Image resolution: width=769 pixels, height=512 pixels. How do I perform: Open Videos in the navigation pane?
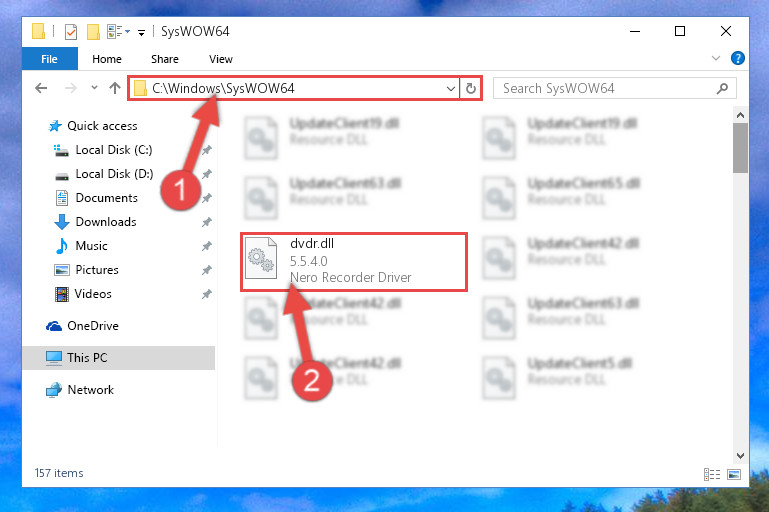tap(93, 294)
